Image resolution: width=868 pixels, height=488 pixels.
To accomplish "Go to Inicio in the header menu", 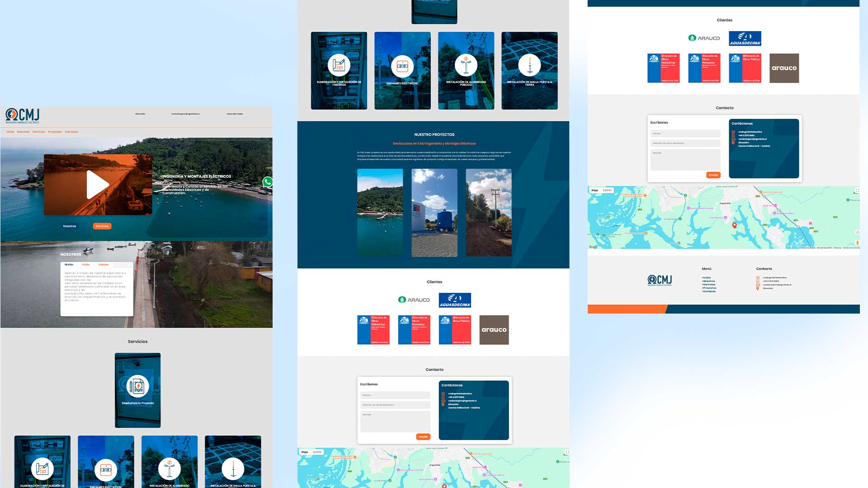I will 10,132.
